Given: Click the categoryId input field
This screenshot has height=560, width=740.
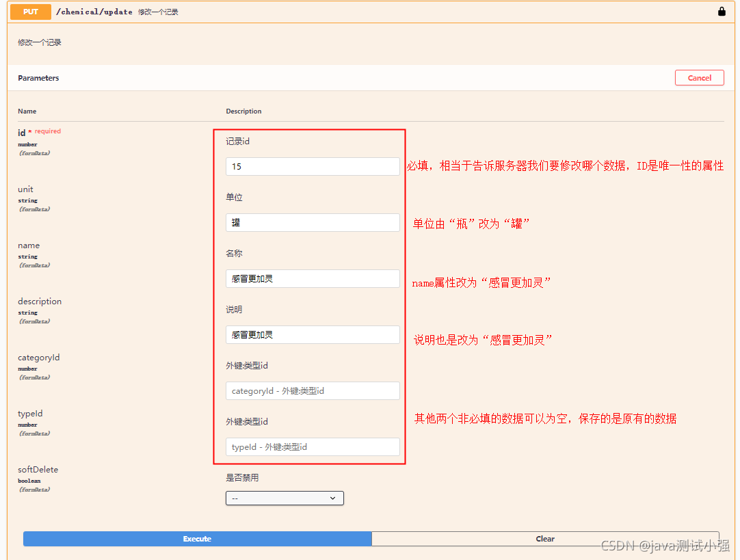Looking at the screenshot, I should click(313, 390).
